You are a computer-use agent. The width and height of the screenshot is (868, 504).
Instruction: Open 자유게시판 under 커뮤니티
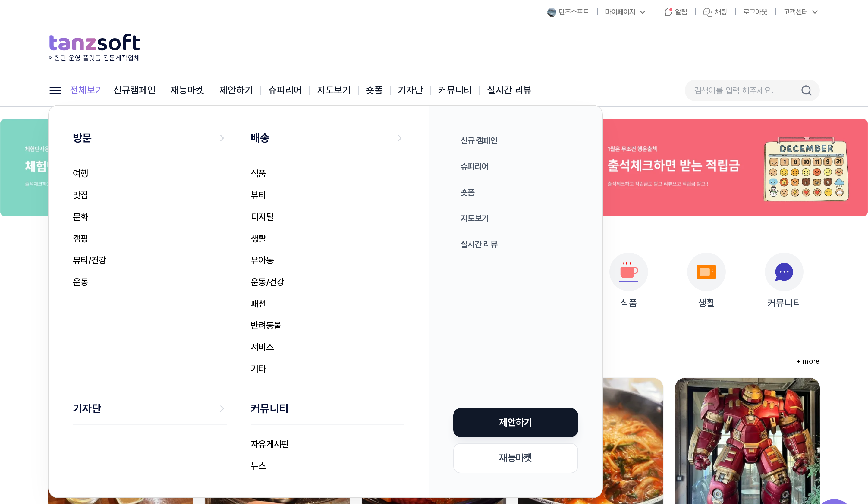(270, 444)
